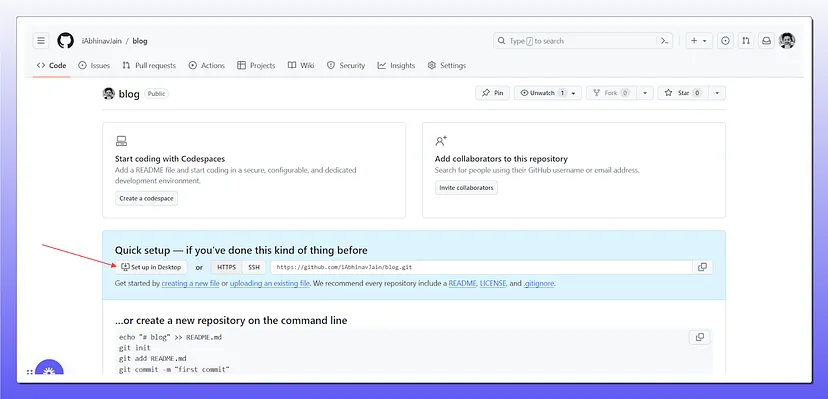Open the pull requests icon in the header

click(746, 41)
